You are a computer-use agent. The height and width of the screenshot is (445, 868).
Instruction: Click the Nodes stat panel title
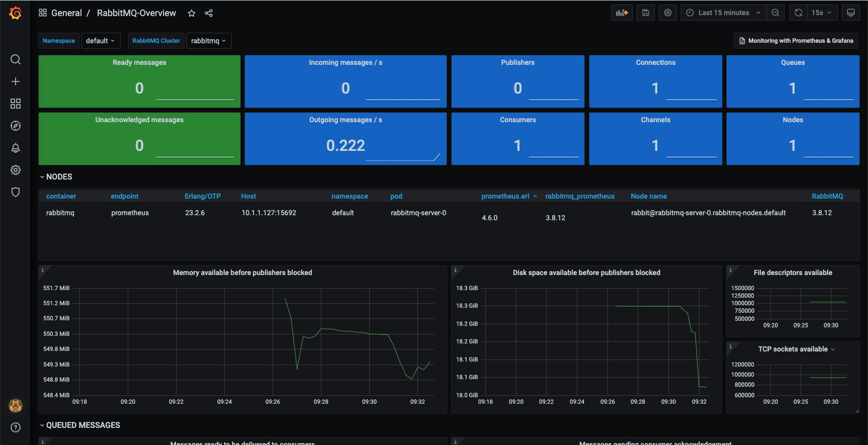tap(793, 120)
